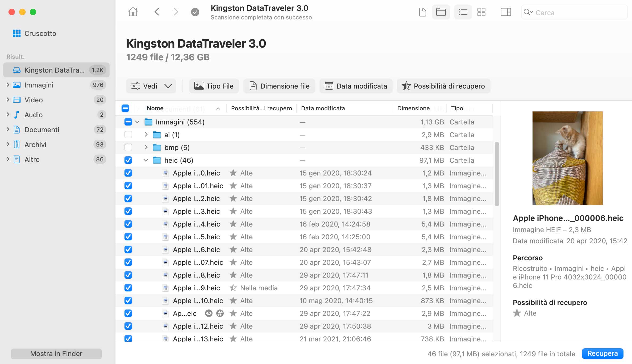632x364 pixels.
Task: Uncheck checkbox for Apple i...0.heic
Action: point(128,173)
